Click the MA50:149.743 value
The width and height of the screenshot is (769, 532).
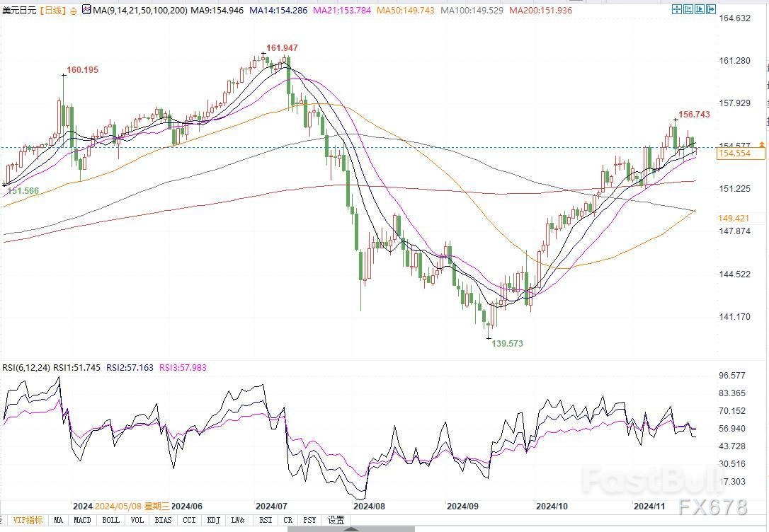tap(405, 11)
